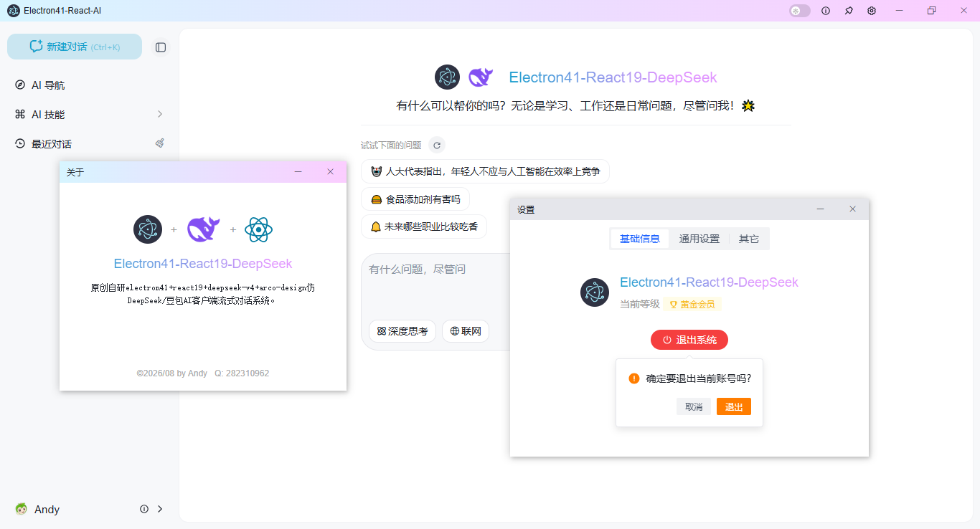Collapse the sidebar with the panel icon

pyautogui.click(x=161, y=47)
